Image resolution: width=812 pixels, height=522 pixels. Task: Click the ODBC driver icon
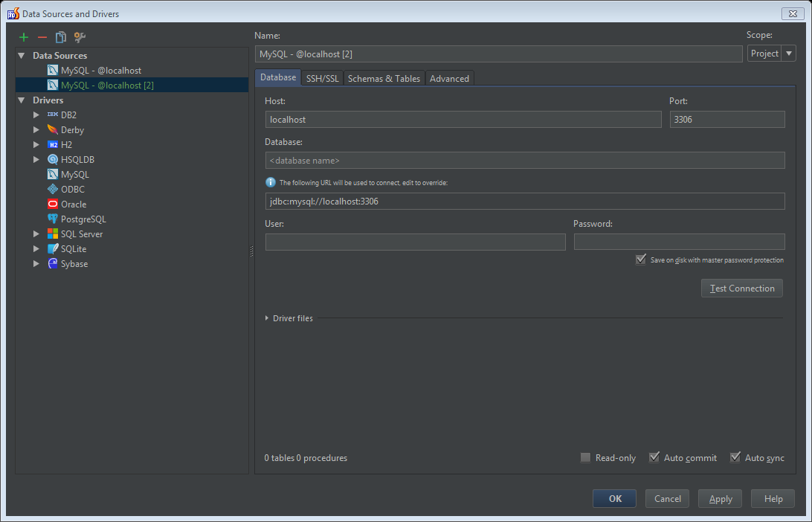tap(53, 190)
